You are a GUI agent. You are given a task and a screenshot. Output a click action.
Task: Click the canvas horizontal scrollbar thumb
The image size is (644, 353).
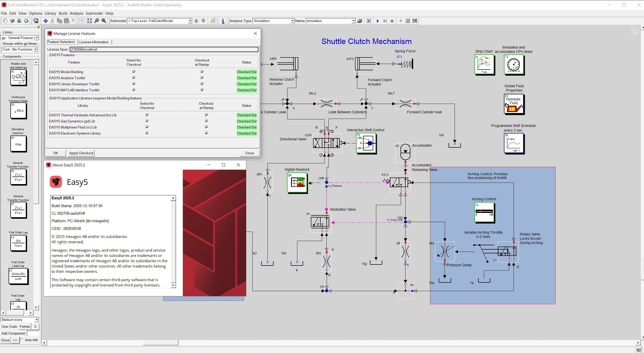pyautogui.click(x=161, y=343)
